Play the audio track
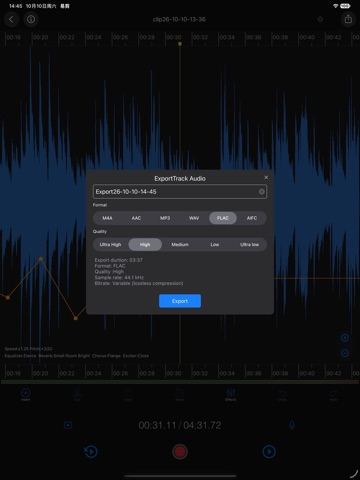This screenshot has width=360, height=480. pyautogui.click(x=269, y=452)
